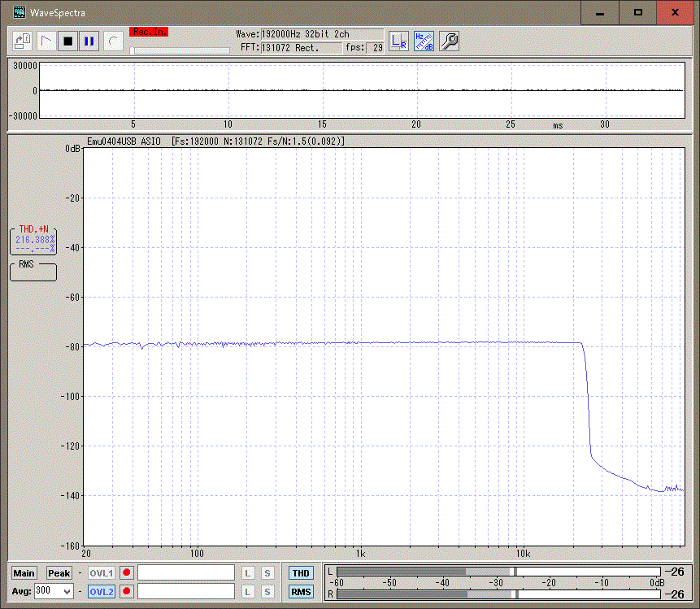This screenshot has width=700, height=609.
Task: Click the Wave format field 192000Hz 32bit 2ch
Action: point(322,34)
